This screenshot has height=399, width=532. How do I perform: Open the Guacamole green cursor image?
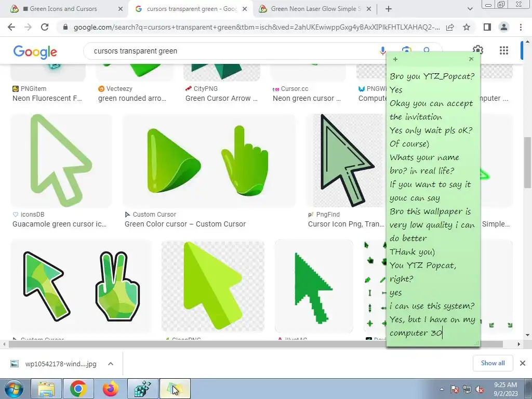click(61, 161)
